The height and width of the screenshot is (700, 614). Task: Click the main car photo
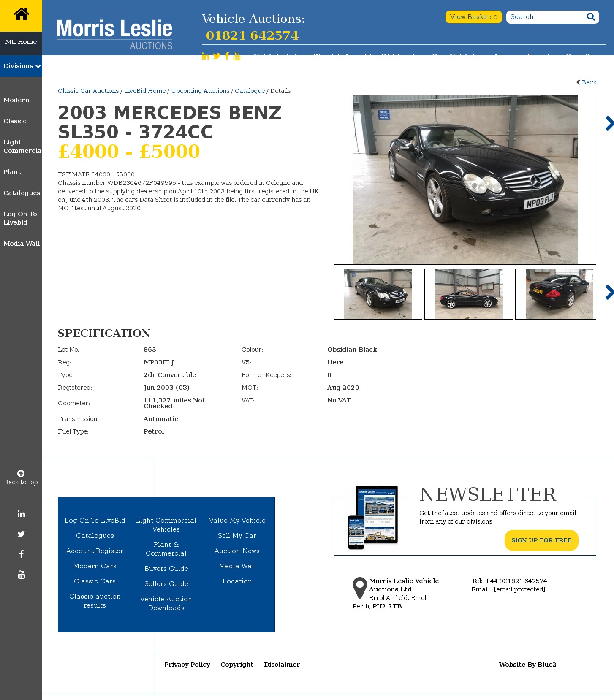[x=465, y=180]
